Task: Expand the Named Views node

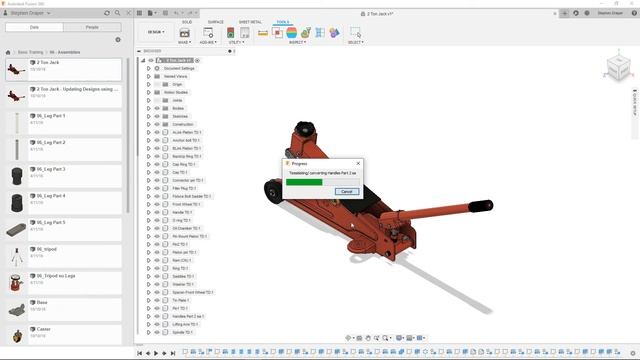Action: (x=149, y=76)
